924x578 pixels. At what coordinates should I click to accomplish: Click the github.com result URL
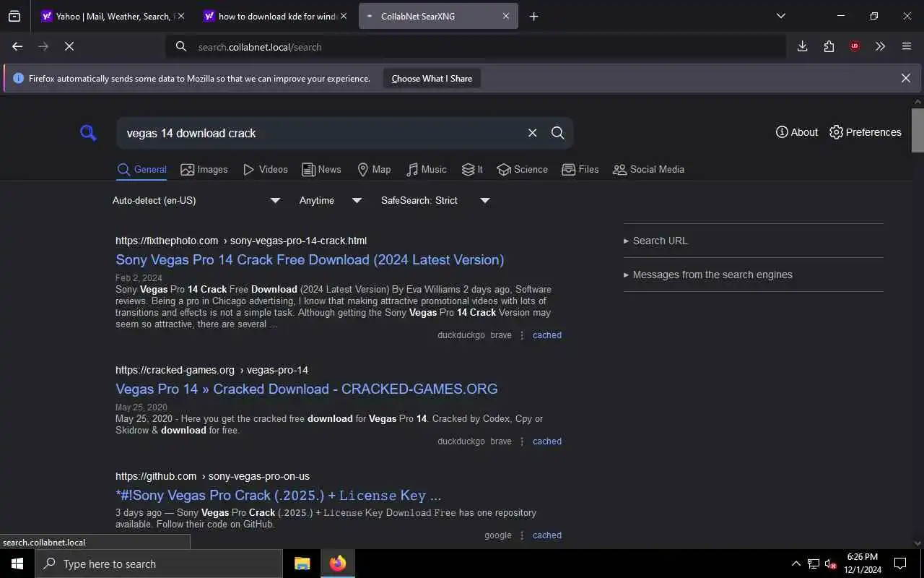click(212, 476)
